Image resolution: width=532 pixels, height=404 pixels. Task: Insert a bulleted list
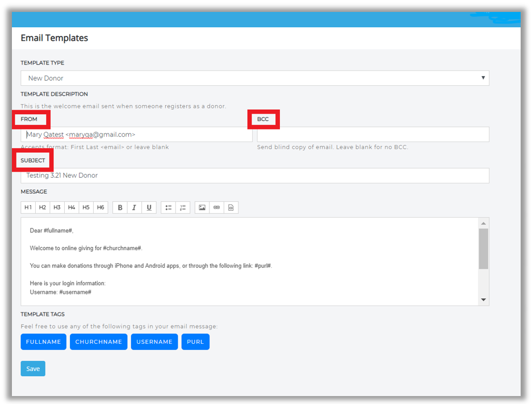(x=168, y=207)
